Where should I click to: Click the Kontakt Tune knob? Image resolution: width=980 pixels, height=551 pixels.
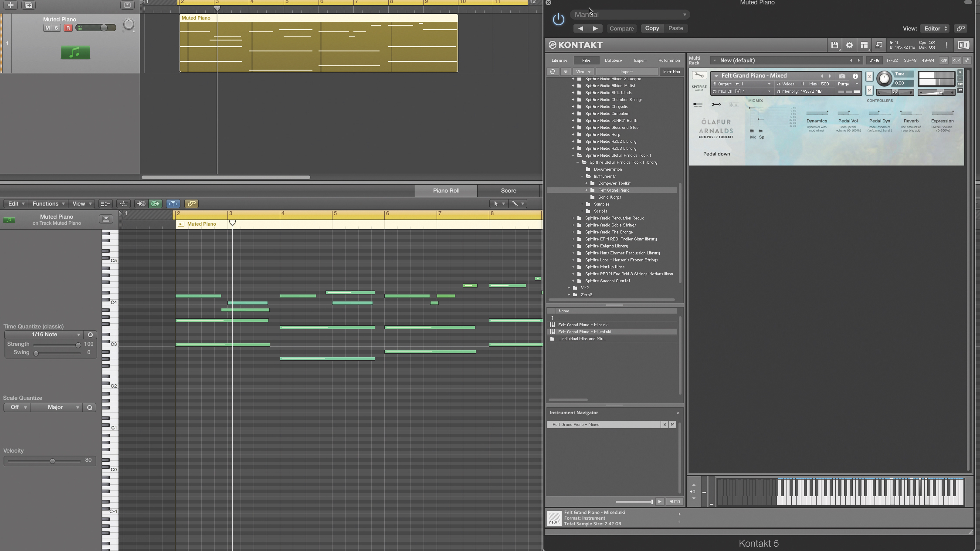tap(884, 78)
